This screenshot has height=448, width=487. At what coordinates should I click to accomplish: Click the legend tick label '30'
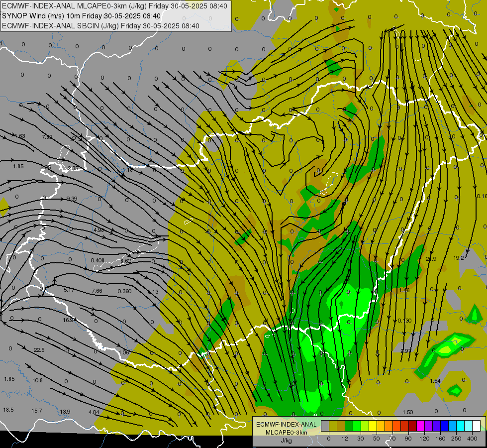click(360, 439)
